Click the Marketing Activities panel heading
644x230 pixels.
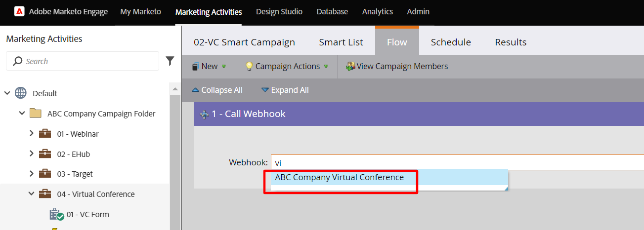pos(44,39)
